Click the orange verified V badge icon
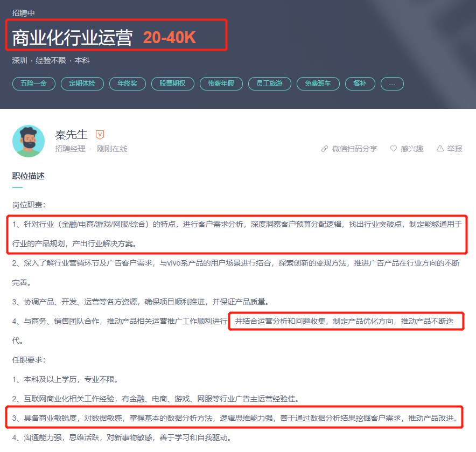 click(100, 135)
